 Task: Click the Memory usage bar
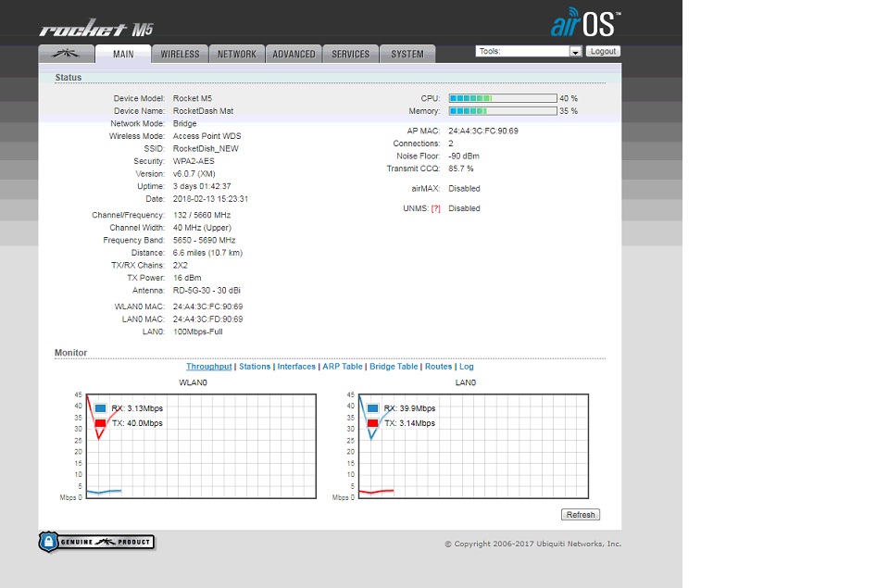point(503,111)
